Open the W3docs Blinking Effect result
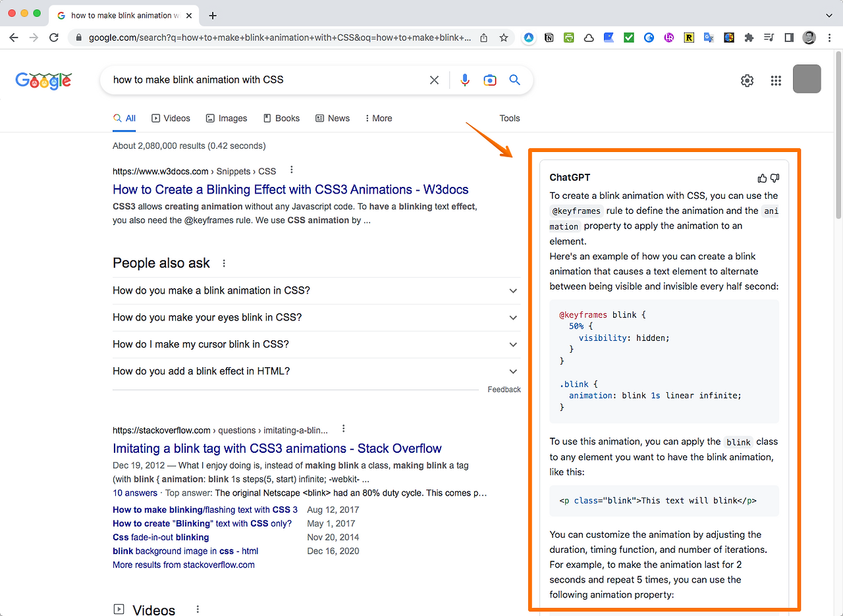Image resolution: width=843 pixels, height=616 pixels. click(290, 190)
